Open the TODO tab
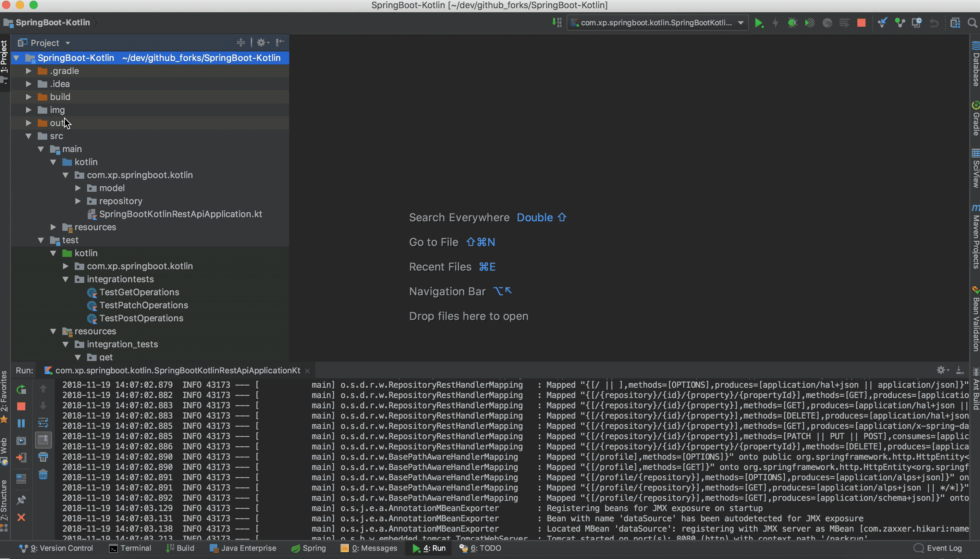This screenshot has height=559, width=980. tap(480, 548)
